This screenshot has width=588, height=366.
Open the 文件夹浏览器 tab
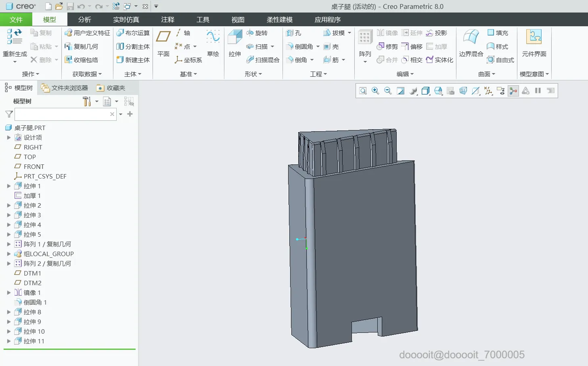click(65, 88)
